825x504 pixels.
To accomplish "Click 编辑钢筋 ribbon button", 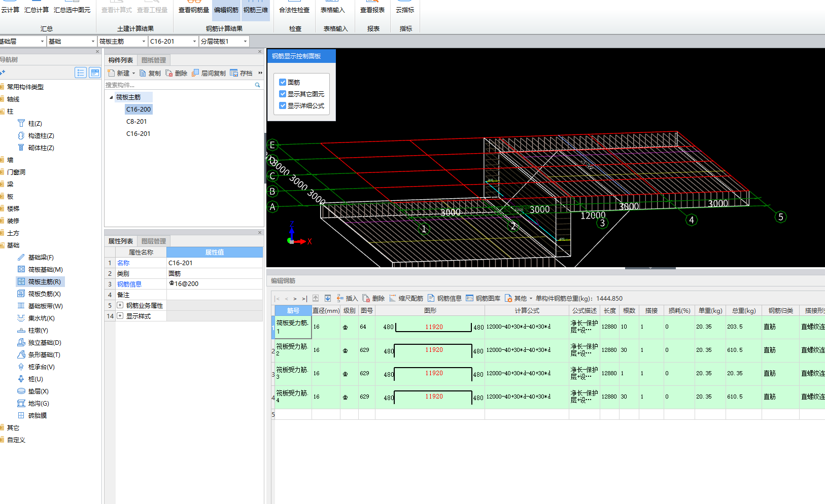I will [x=226, y=10].
